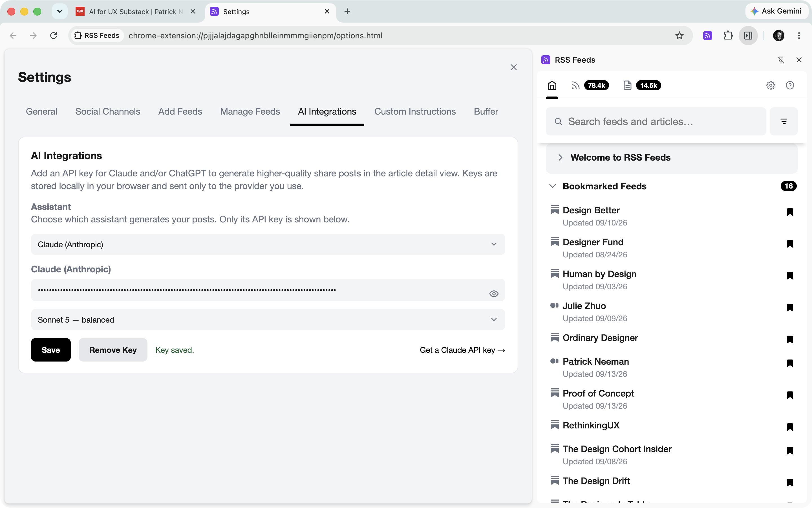Image resolution: width=812 pixels, height=508 pixels.
Task: Unpin the RSS Feeds side panel
Action: [781, 60]
